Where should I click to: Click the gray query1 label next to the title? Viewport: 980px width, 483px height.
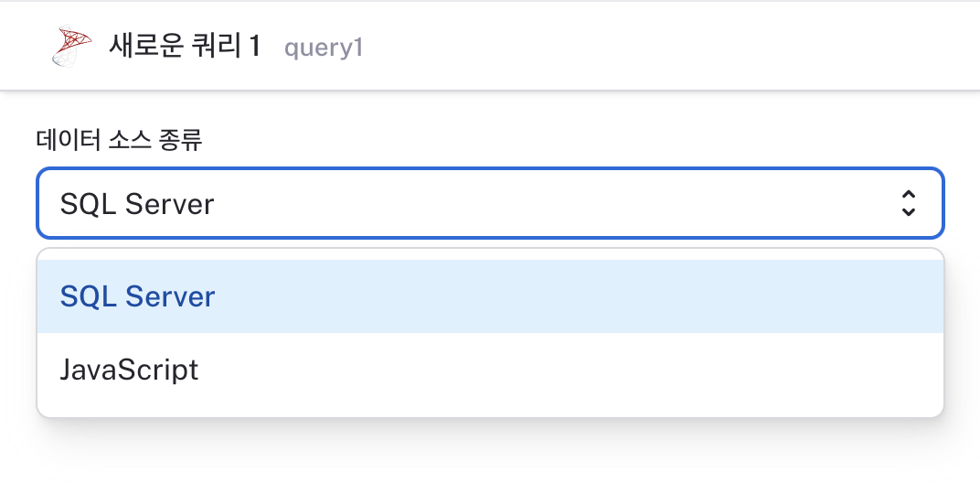[x=323, y=48]
